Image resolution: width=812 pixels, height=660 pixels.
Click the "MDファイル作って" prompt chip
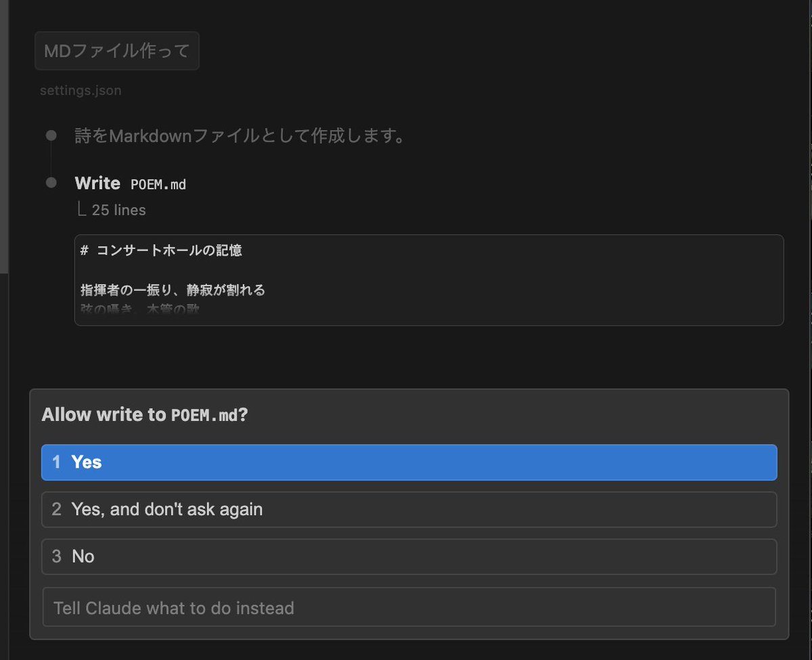click(x=116, y=50)
